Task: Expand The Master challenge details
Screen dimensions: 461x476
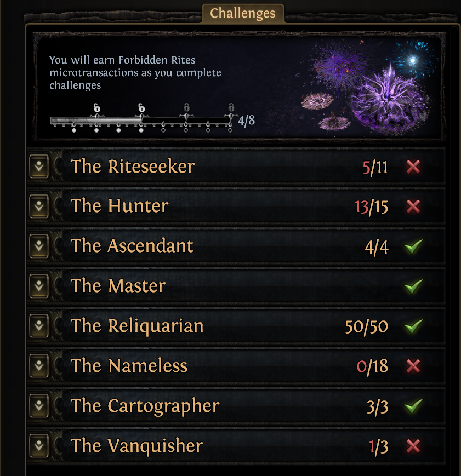Action: pos(39,286)
